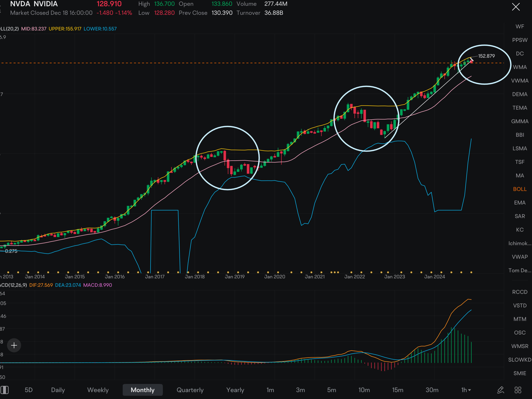Open the MACD(12,26,9) indicator settings label
This screenshot has width=532, height=399.
click(x=14, y=285)
